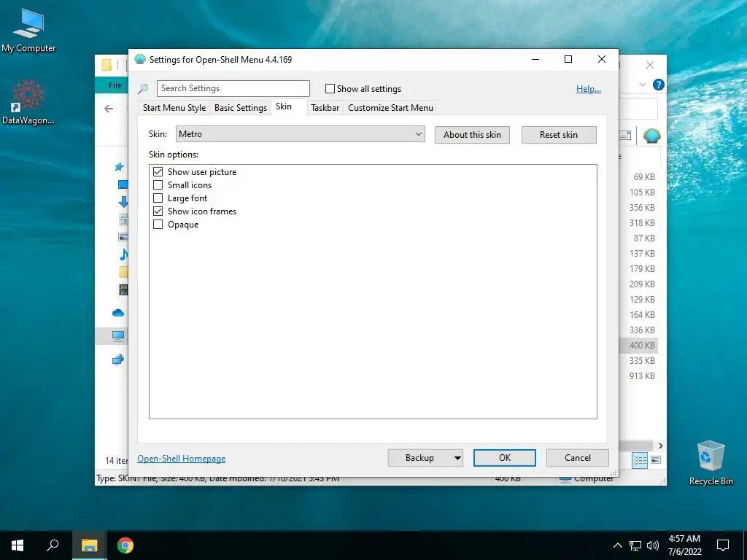Switch Explorer to large thumbnails view icon
This screenshot has height=560, width=747.
[x=656, y=460]
